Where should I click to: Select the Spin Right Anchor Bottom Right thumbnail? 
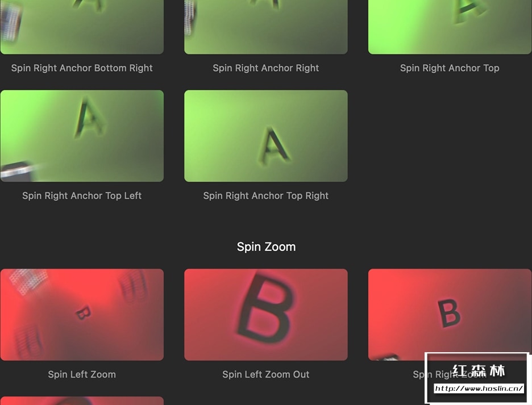point(82,27)
